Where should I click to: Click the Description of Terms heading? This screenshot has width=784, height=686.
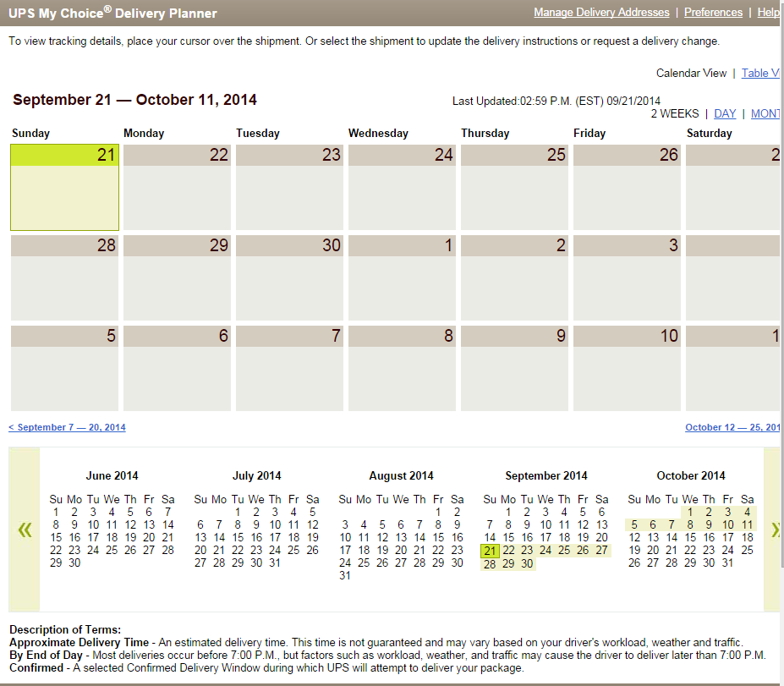coord(65,629)
